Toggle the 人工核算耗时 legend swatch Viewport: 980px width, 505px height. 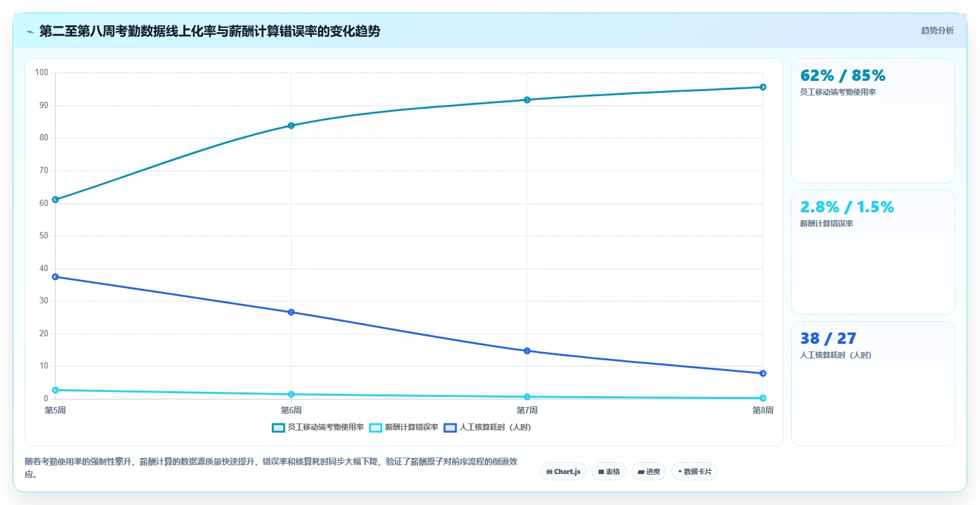click(x=450, y=428)
